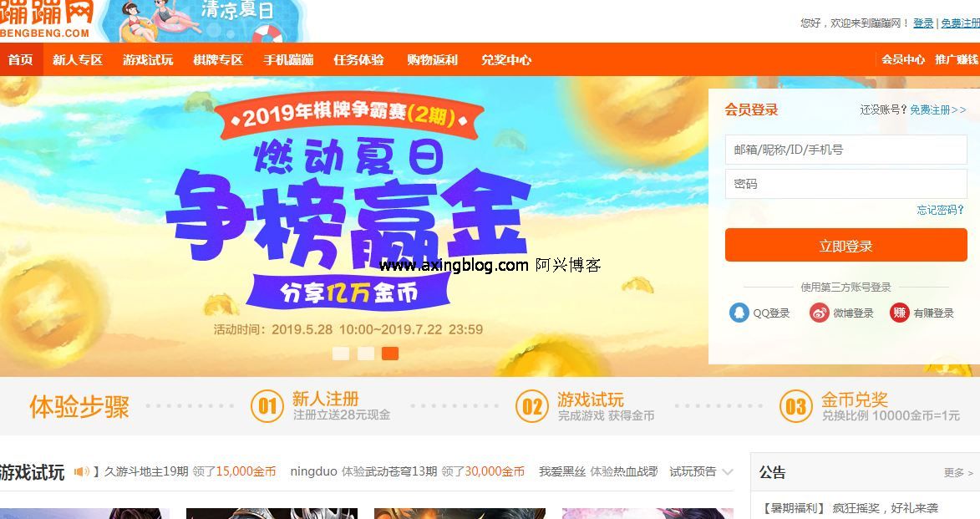Click the 01 新人注册 step circle
The height and width of the screenshot is (519, 980).
[267, 406]
